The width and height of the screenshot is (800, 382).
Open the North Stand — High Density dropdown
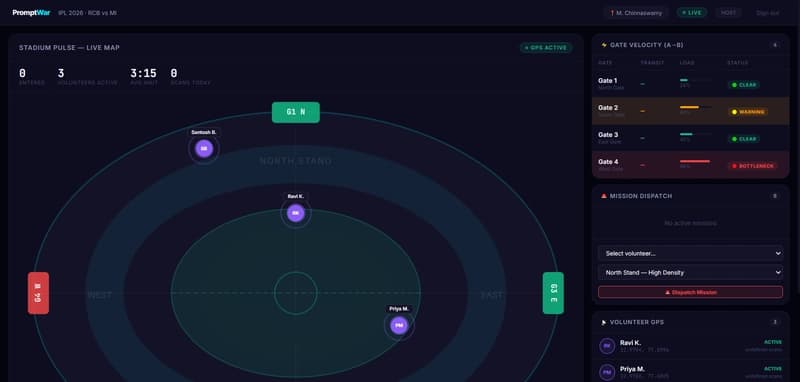pos(690,272)
